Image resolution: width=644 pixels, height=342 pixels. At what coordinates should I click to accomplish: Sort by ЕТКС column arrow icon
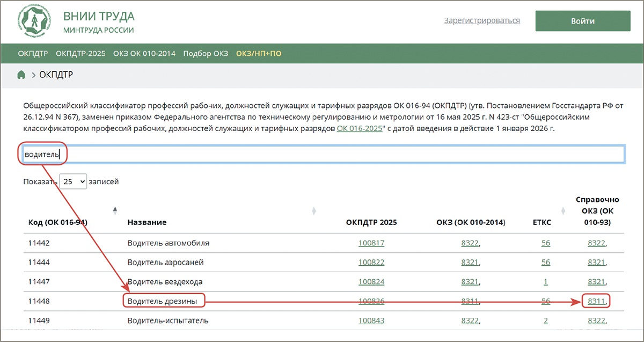[x=563, y=210]
